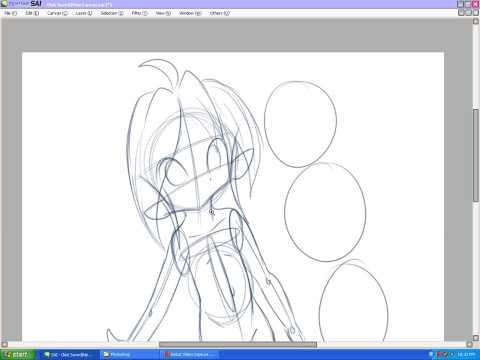Close the SAI application window
Image resolution: width=480 pixels, height=360 pixels.
[475, 4]
